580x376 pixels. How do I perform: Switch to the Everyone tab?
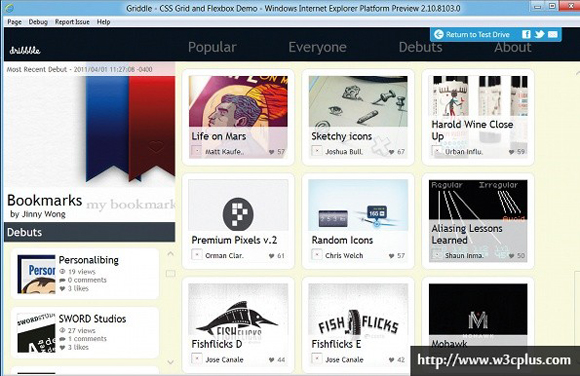pyautogui.click(x=317, y=47)
